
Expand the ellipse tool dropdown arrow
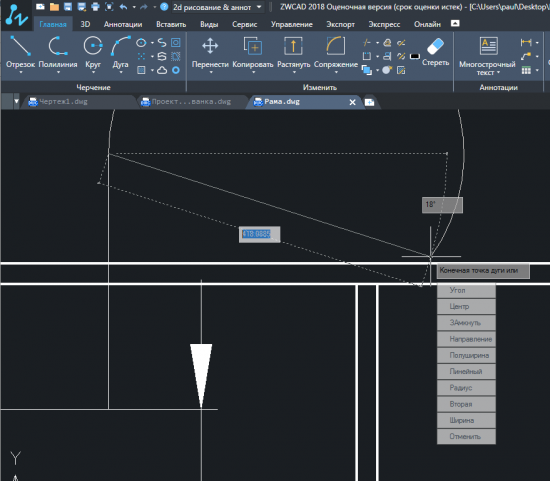click(x=152, y=43)
